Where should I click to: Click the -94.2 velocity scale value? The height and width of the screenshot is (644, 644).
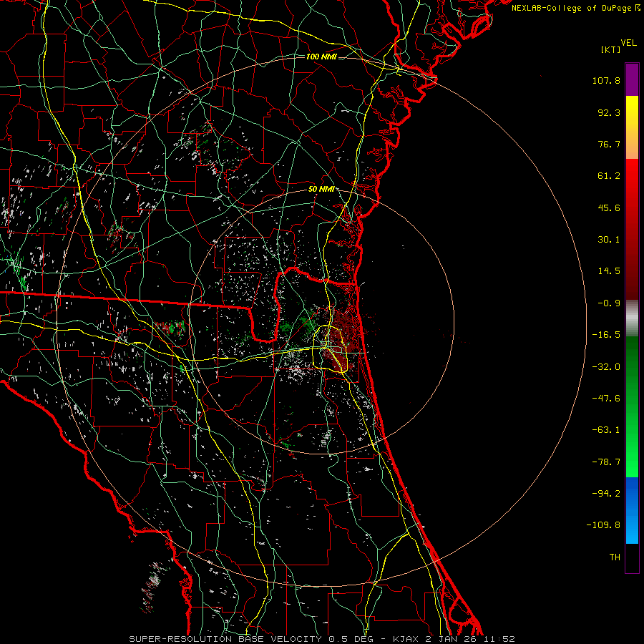pyautogui.click(x=606, y=493)
